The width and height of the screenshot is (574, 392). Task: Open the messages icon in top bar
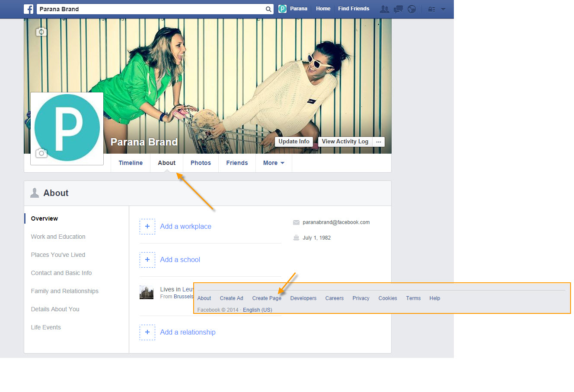pyautogui.click(x=398, y=9)
